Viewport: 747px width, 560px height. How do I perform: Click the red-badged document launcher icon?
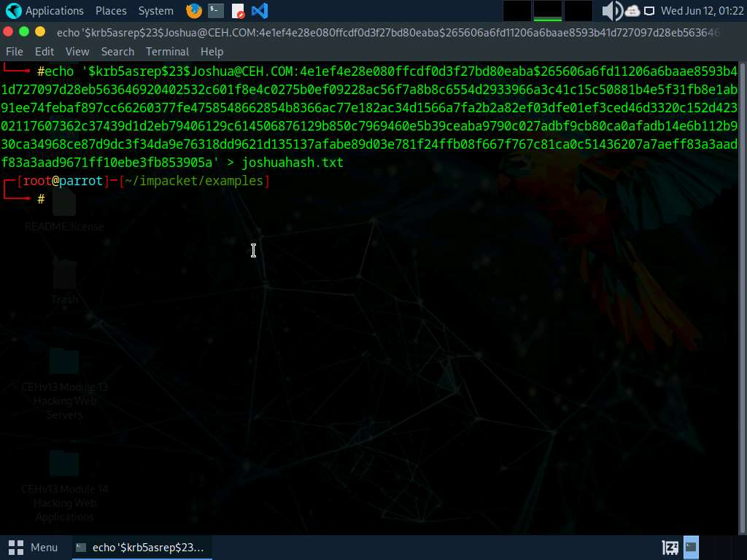tap(238, 11)
